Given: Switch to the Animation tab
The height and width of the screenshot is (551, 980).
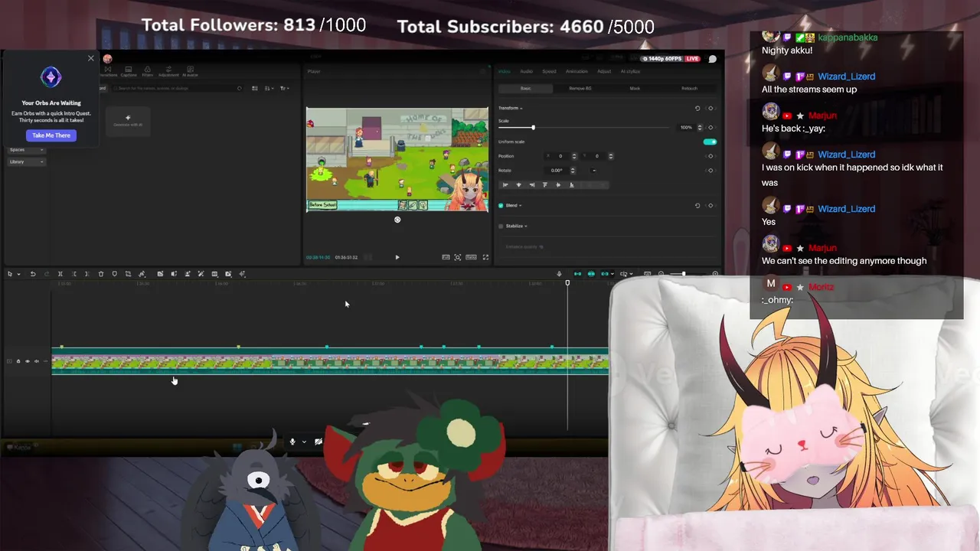Looking at the screenshot, I should coord(577,71).
